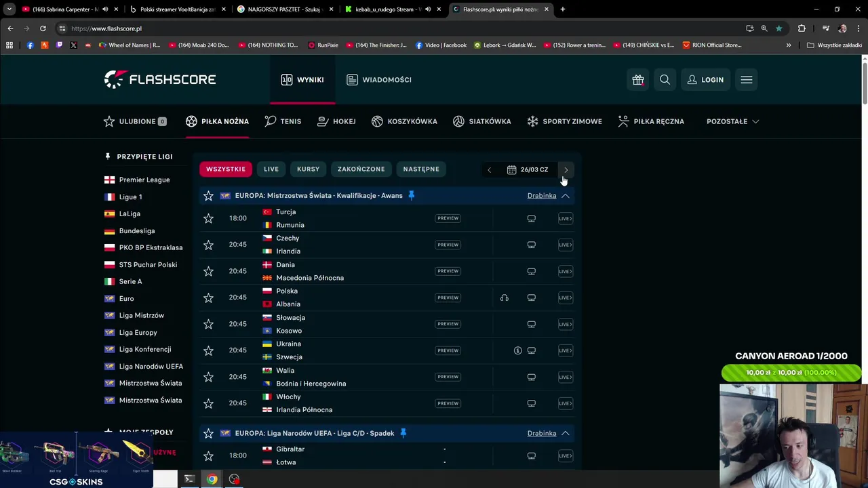868x488 pixels.
Task: Select Sporty Zimowe in sports menu
Action: [565, 121]
